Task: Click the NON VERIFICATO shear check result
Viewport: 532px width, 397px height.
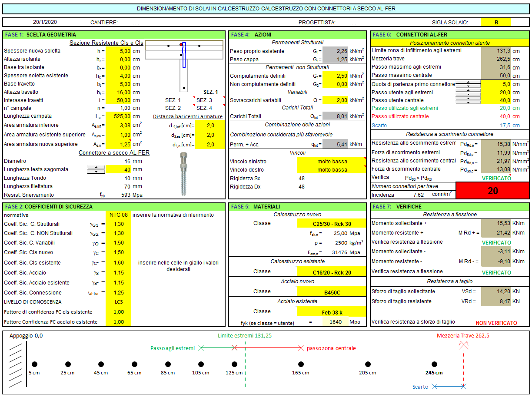Action: tap(496, 323)
